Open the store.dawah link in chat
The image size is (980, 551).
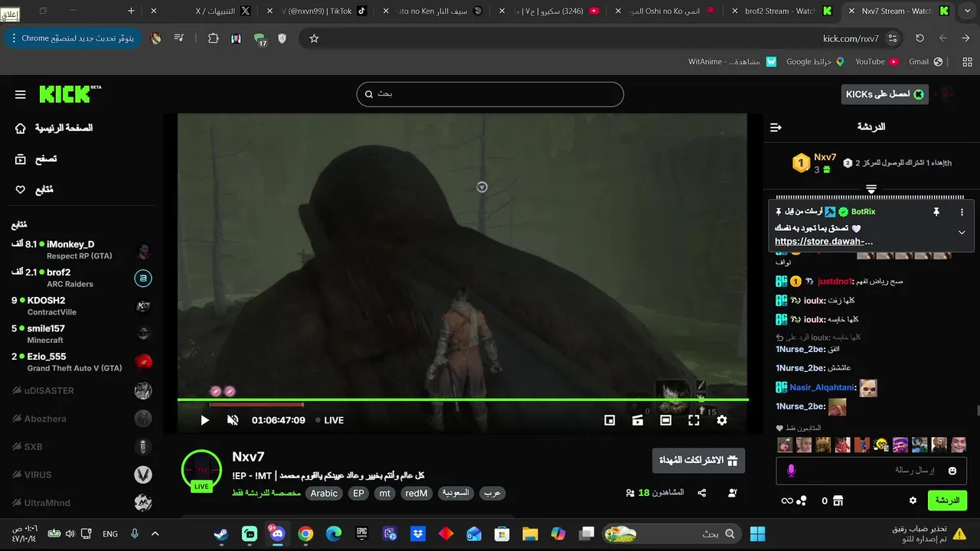coord(824,241)
